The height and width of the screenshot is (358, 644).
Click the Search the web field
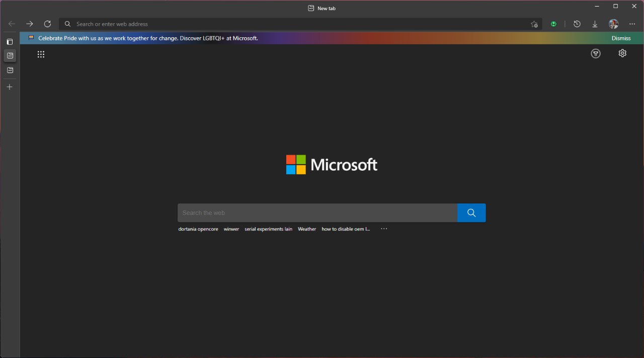[x=317, y=212]
